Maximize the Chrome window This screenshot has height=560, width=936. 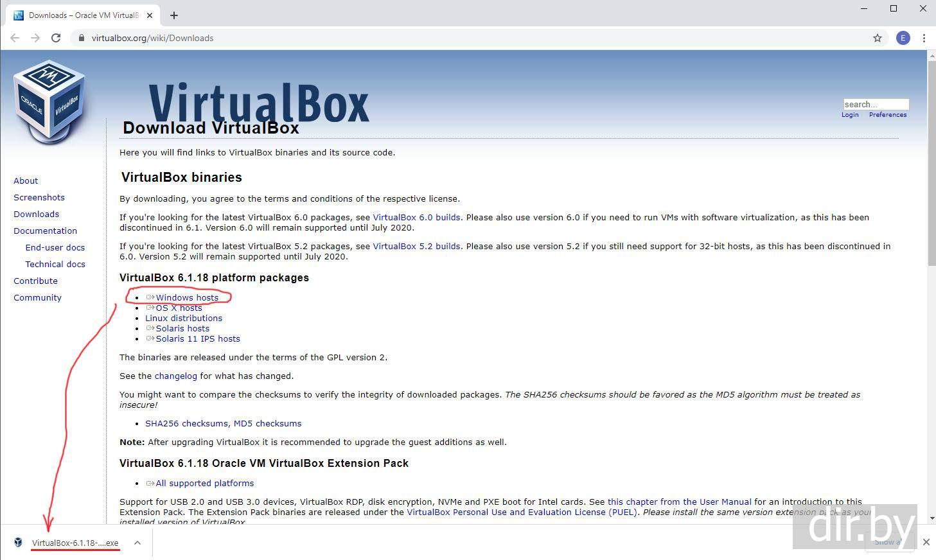click(x=894, y=8)
